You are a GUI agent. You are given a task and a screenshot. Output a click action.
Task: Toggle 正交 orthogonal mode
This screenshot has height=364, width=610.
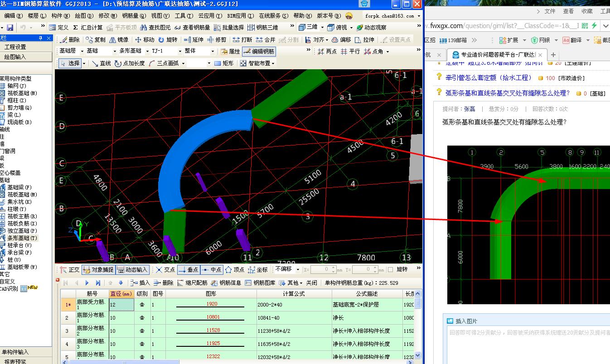tap(70, 270)
